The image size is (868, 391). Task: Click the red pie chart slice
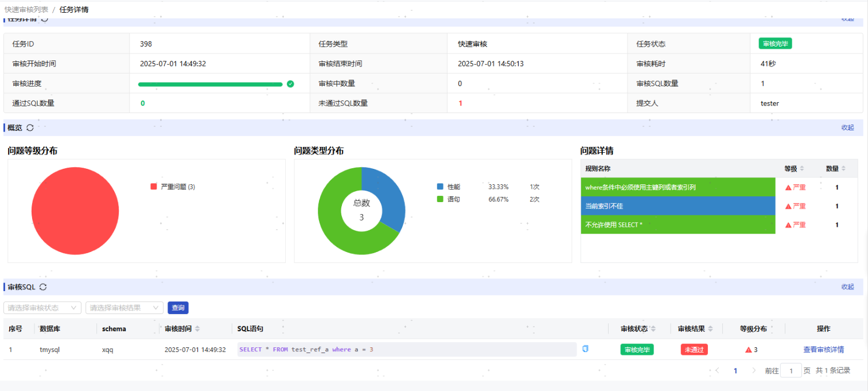(75, 211)
